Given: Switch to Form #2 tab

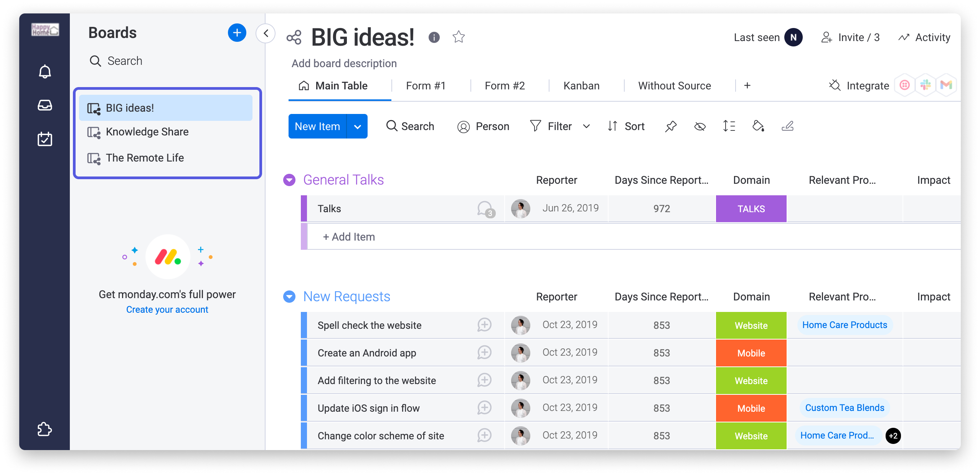Looking at the screenshot, I should [505, 86].
